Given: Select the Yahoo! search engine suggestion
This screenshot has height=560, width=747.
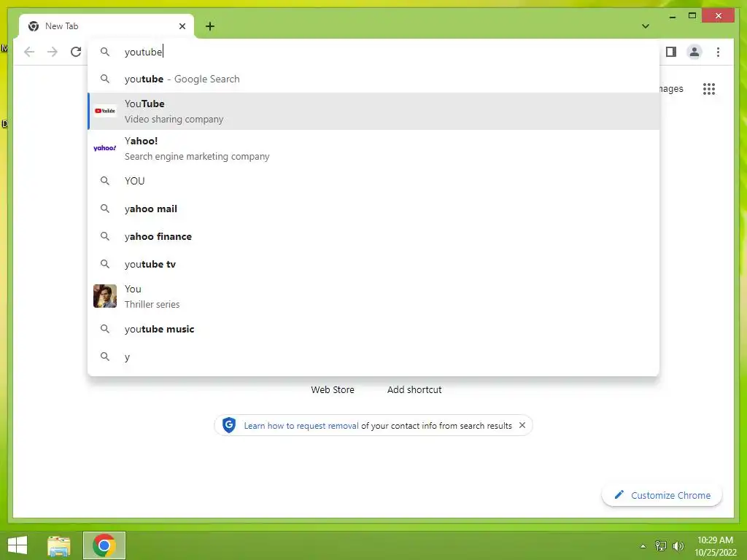Looking at the screenshot, I should point(373,148).
